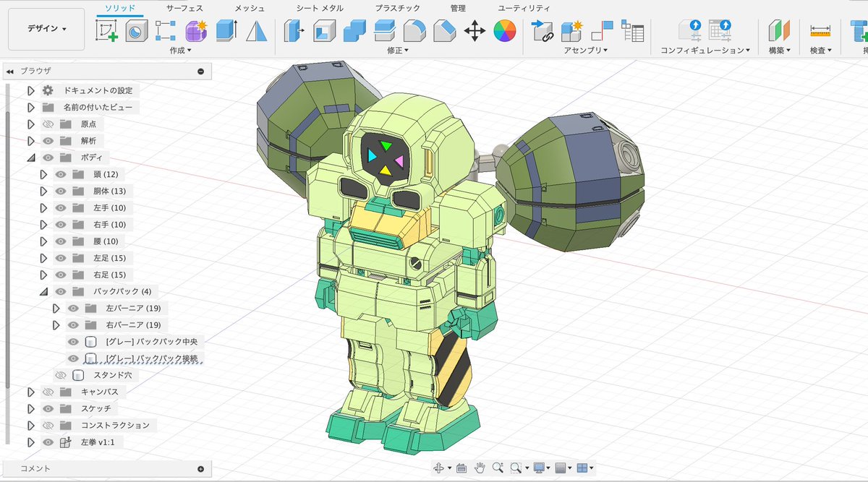This screenshot has height=482, width=868.
Task: Show the hidden スタンド穴 body
Action: 61,375
